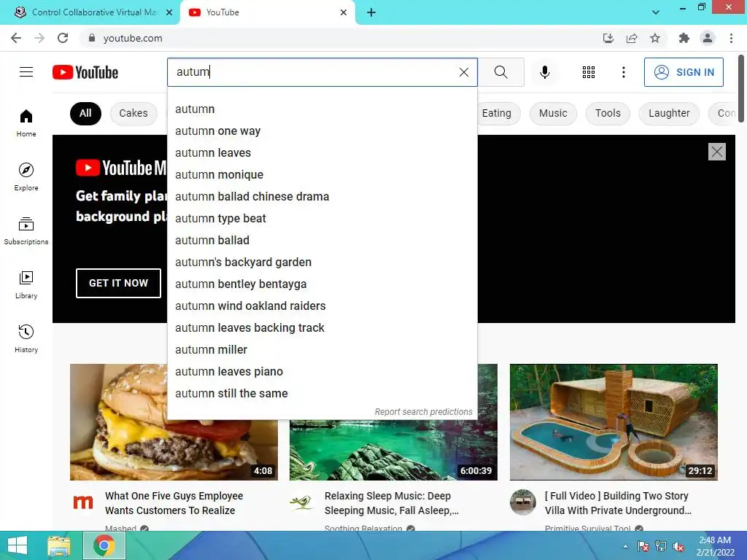Select the All filter chip
The height and width of the screenshot is (560, 747).
(85, 113)
